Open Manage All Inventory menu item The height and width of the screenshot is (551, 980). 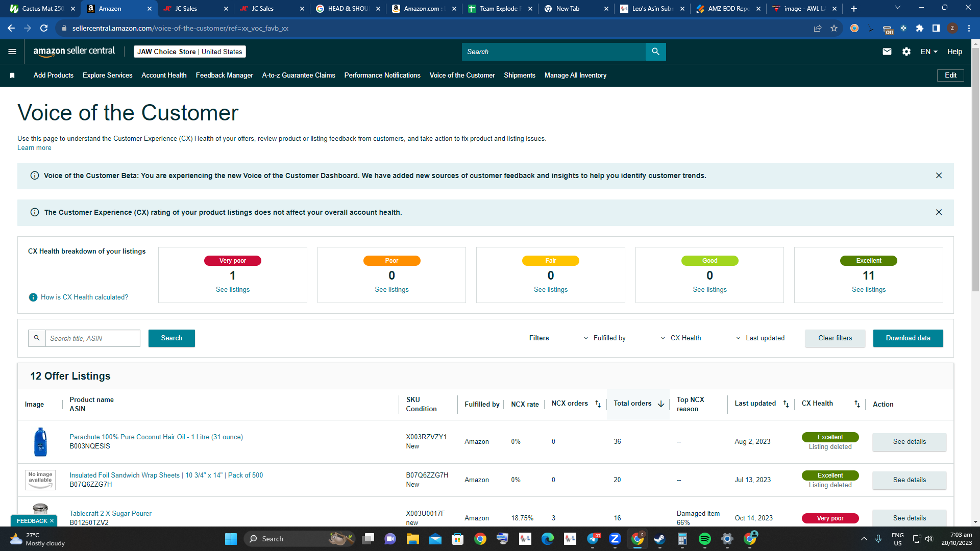point(575,76)
